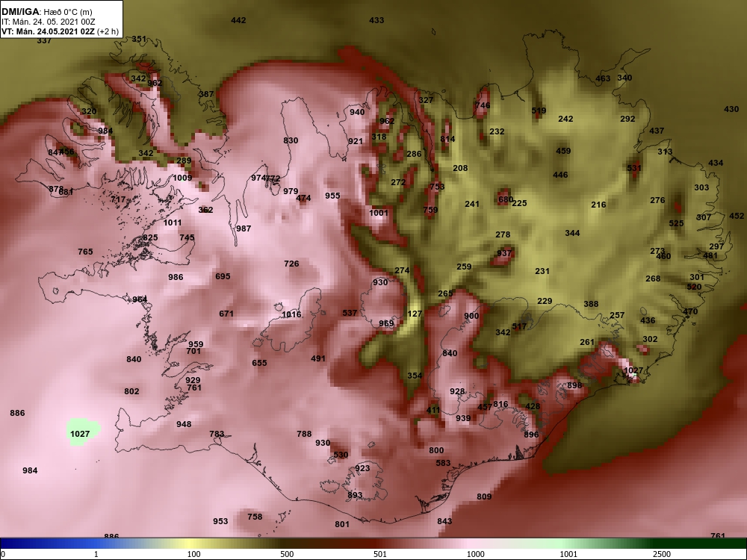Viewport: 747px width, 560px height.
Task: Click the map value "351"
Action: point(139,39)
